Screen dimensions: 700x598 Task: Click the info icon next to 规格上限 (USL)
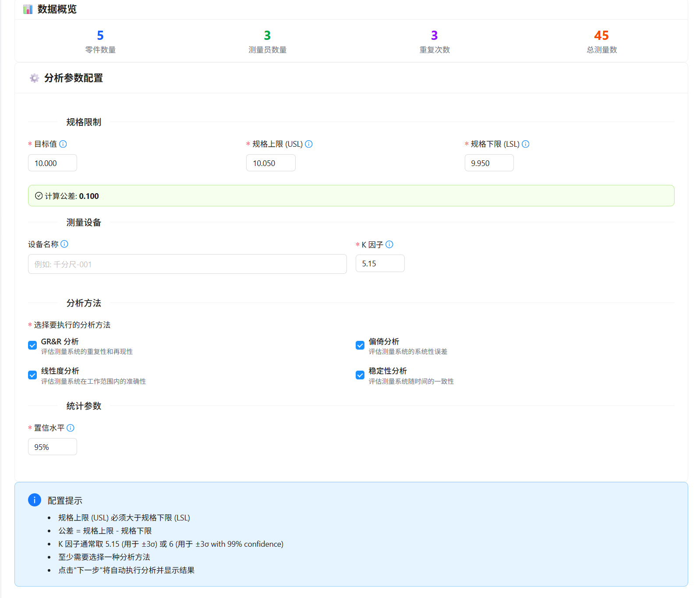[309, 144]
